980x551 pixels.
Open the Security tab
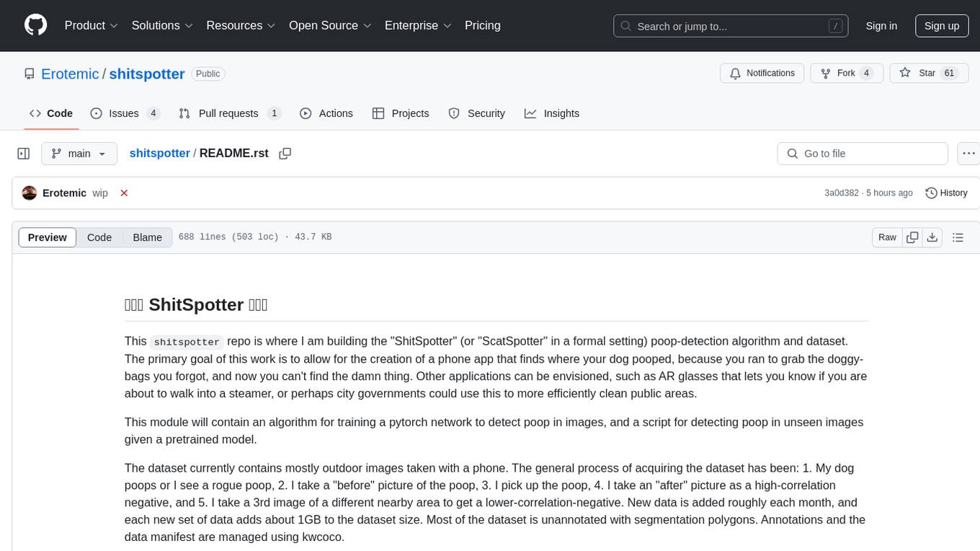[x=477, y=113]
